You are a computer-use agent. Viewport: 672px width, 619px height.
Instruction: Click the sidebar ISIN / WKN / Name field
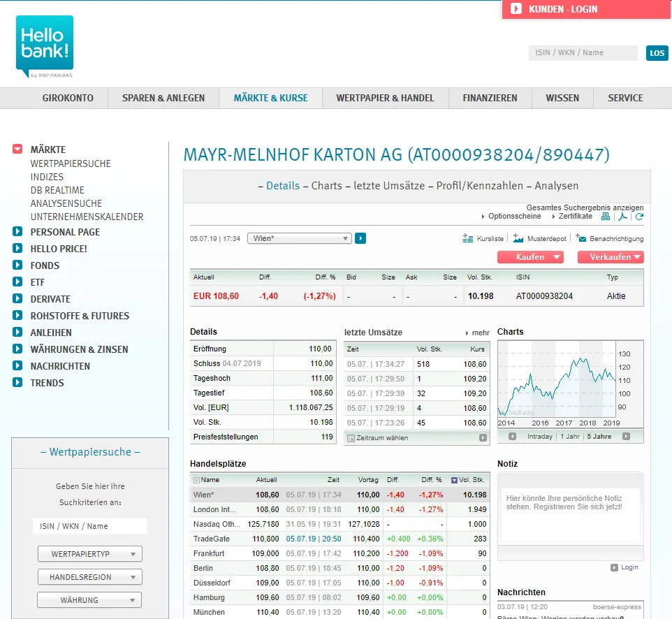coord(90,526)
